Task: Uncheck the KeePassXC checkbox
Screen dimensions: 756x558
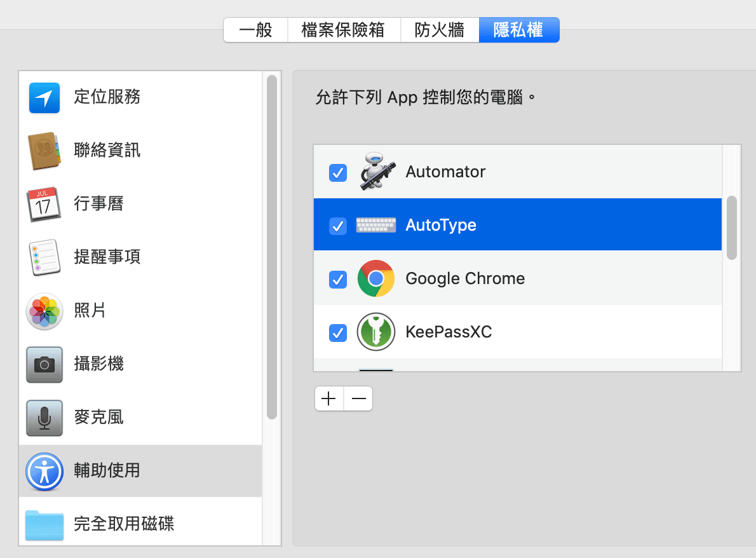Action: pos(337,333)
